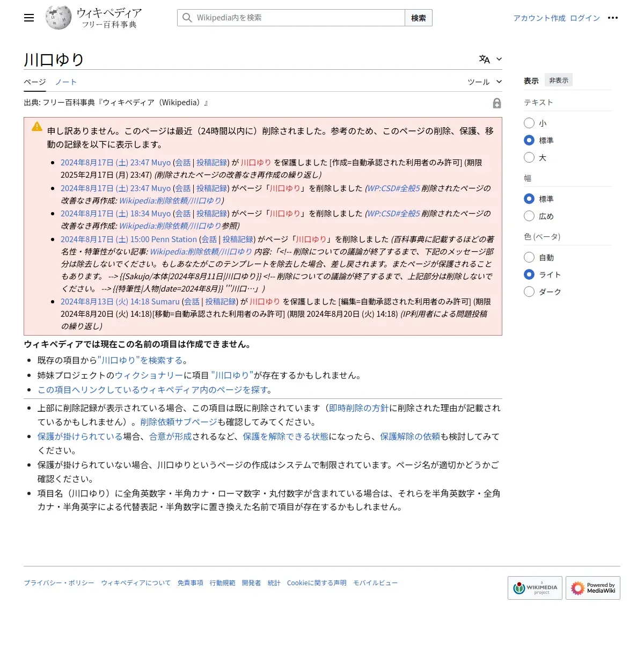
Task: Click the ログイン link
Action: click(x=585, y=18)
